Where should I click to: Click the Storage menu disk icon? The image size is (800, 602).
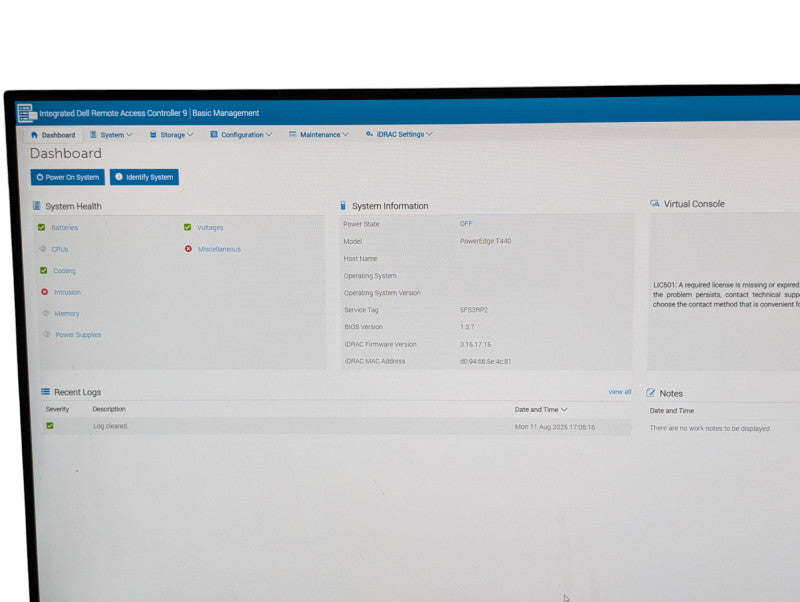pyautogui.click(x=153, y=135)
